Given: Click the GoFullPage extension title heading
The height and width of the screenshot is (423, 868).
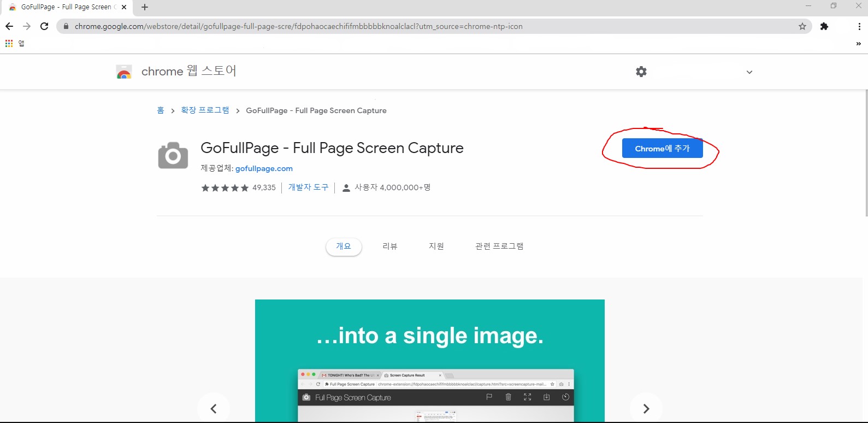Looking at the screenshot, I should click(x=332, y=148).
